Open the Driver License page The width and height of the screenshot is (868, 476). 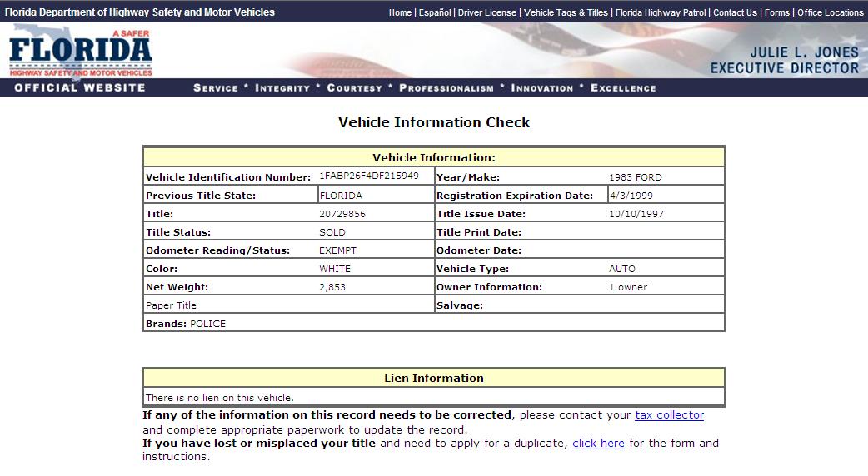(487, 12)
